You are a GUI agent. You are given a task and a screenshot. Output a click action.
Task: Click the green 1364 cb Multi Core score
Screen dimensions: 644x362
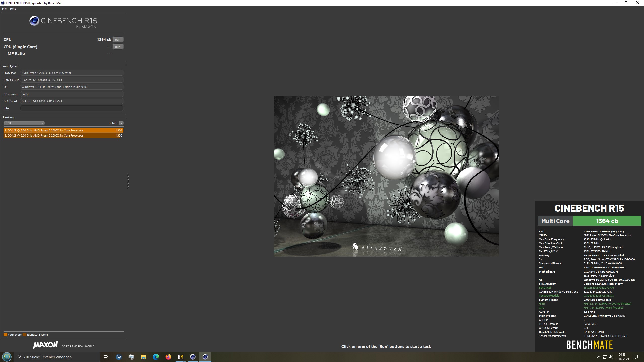pyautogui.click(x=607, y=221)
